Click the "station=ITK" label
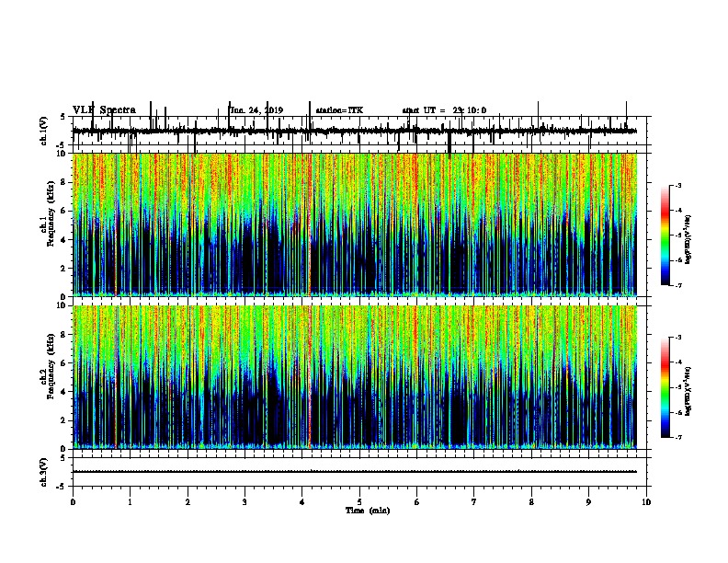 point(339,110)
